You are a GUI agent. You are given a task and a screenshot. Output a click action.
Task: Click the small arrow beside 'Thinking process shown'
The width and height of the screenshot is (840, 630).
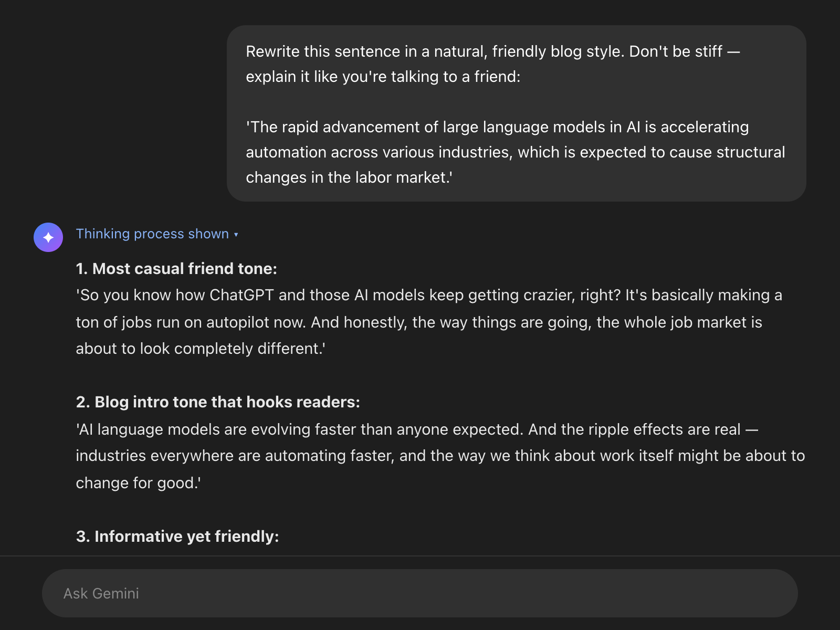point(236,235)
